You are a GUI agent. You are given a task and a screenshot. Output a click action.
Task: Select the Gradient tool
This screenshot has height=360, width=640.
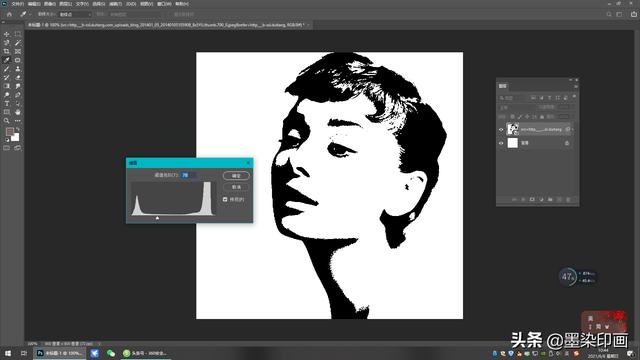[7, 86]
